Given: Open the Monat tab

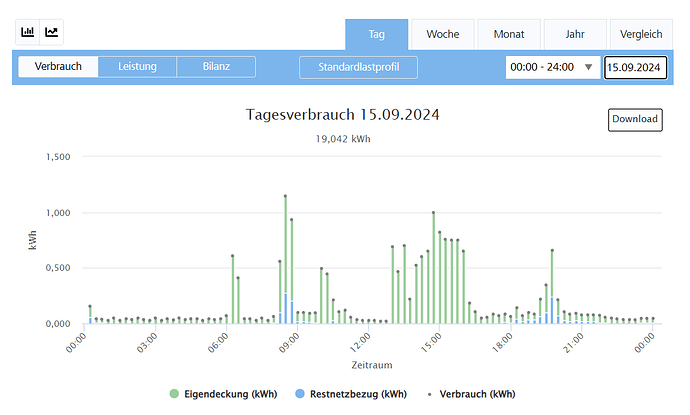Looking at the screenshot, I should click(509, 34).
